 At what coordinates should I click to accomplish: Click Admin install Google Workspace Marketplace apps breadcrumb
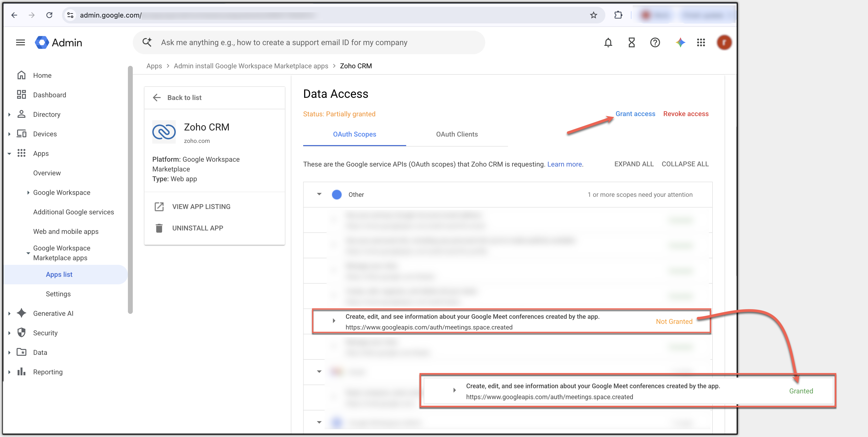click(251, 66)
